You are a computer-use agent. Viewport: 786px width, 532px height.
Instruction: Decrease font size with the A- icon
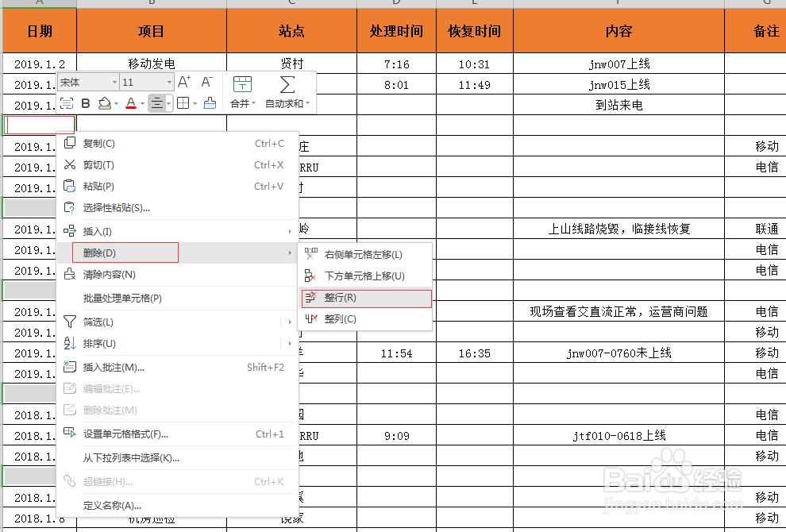click(206, 82)
